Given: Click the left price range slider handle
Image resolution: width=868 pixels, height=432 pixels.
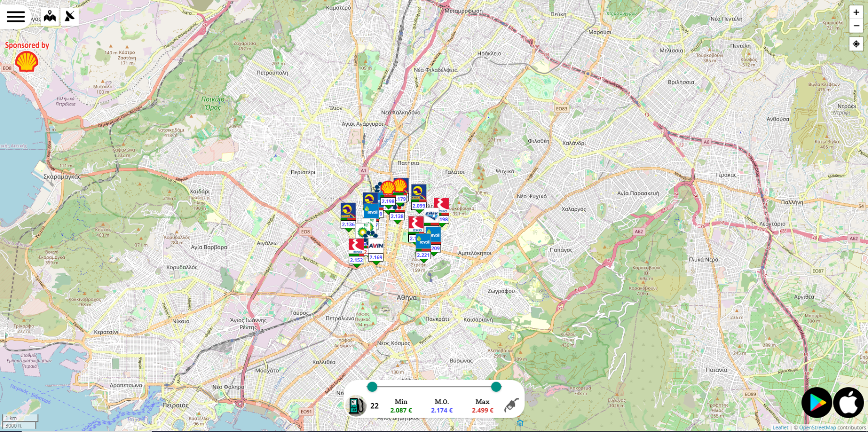Looking at the screenshot, I should coord(372,387).
